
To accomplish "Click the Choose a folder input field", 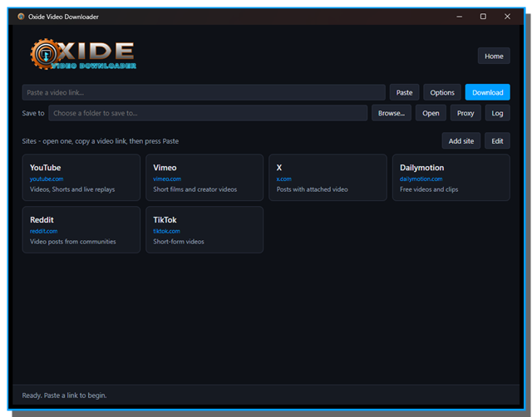I will [x=208, y=113].
